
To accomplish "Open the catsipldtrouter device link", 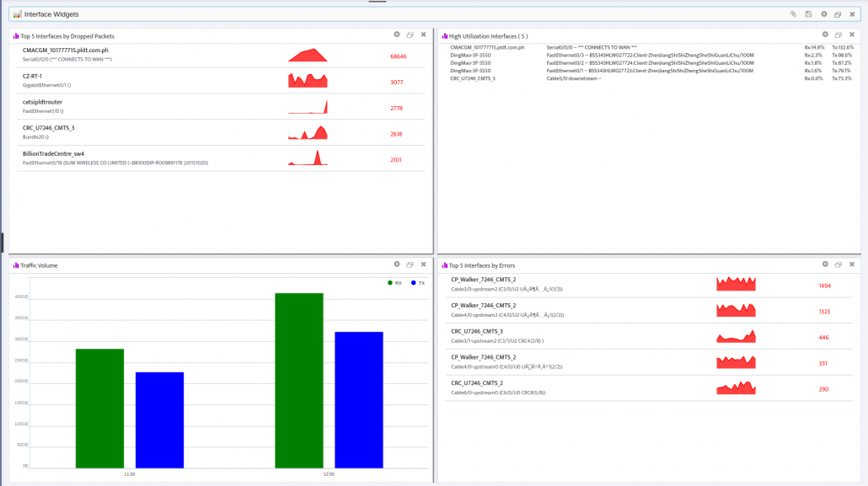I will [44, 101].
